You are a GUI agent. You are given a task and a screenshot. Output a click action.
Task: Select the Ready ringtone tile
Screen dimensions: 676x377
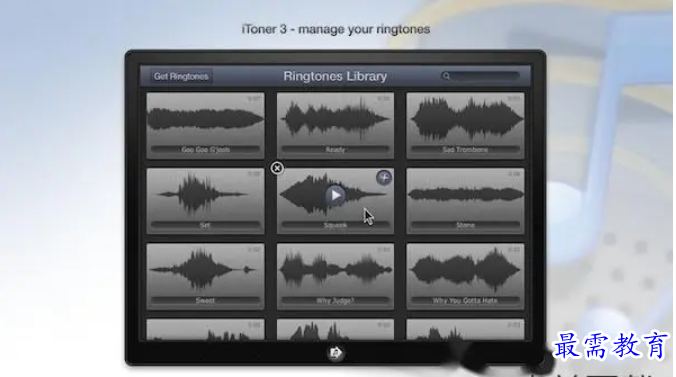point(335,126)
